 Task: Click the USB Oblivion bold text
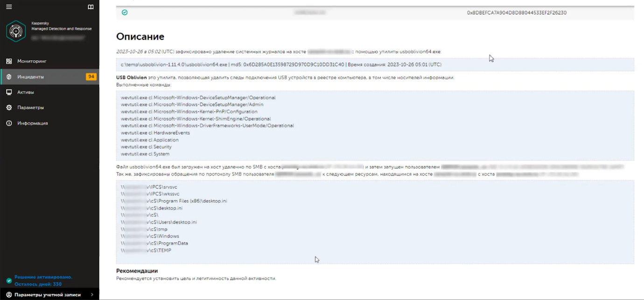click(131, 77)
